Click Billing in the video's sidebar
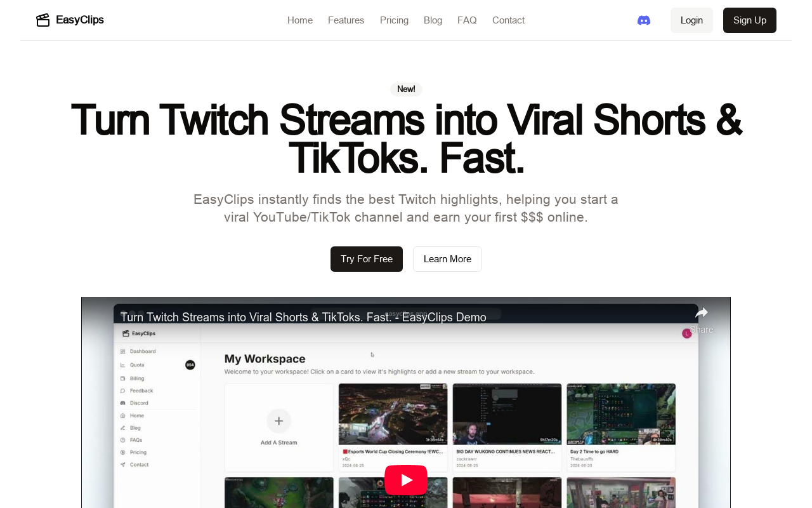Screen dimensions: 812x508 137,378
